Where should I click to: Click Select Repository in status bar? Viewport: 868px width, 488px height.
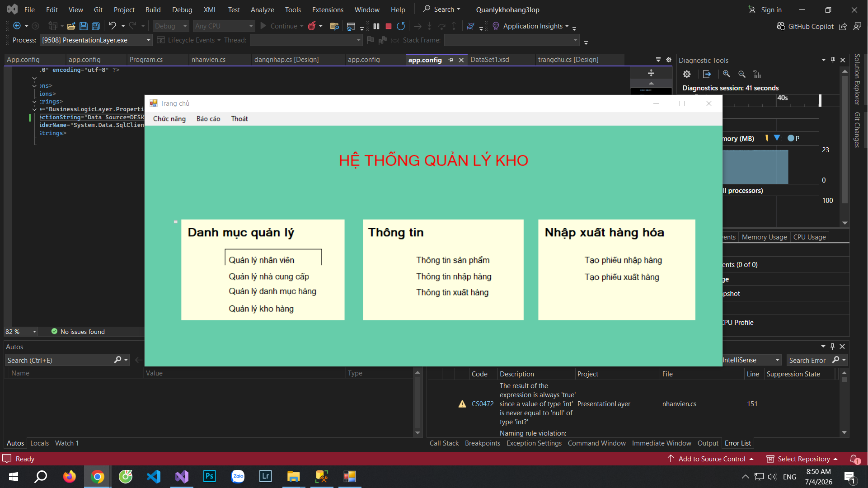click(802, 459)
